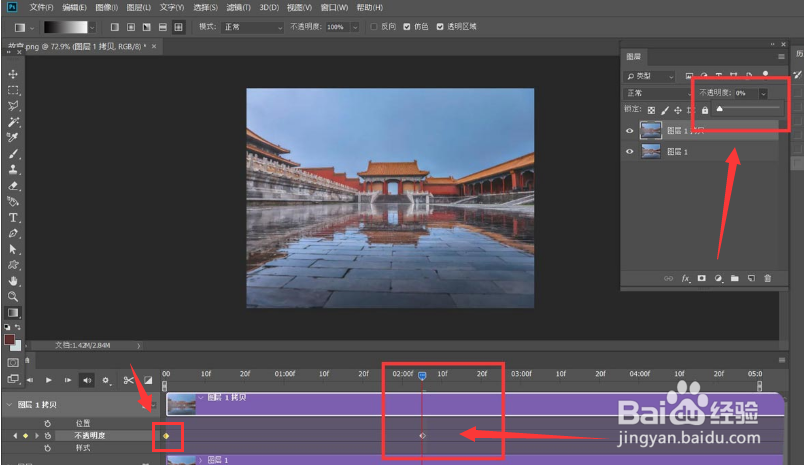This screenshot has height=466, width=804.
Task: Select the Gradient tool in toolbox
Action: pyautogui.click(x=13, y=313)
